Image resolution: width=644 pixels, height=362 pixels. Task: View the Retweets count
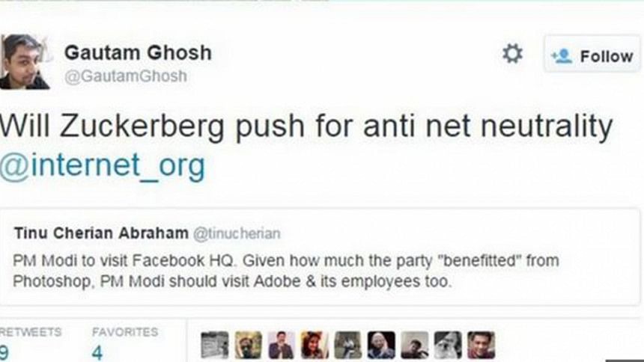[x=6, y=352]
